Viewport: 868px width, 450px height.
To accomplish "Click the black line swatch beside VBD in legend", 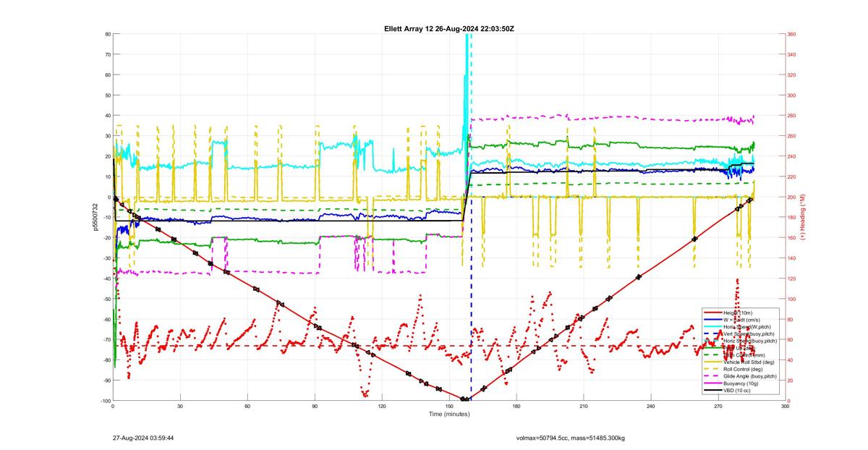I will [x=713, y=391].
